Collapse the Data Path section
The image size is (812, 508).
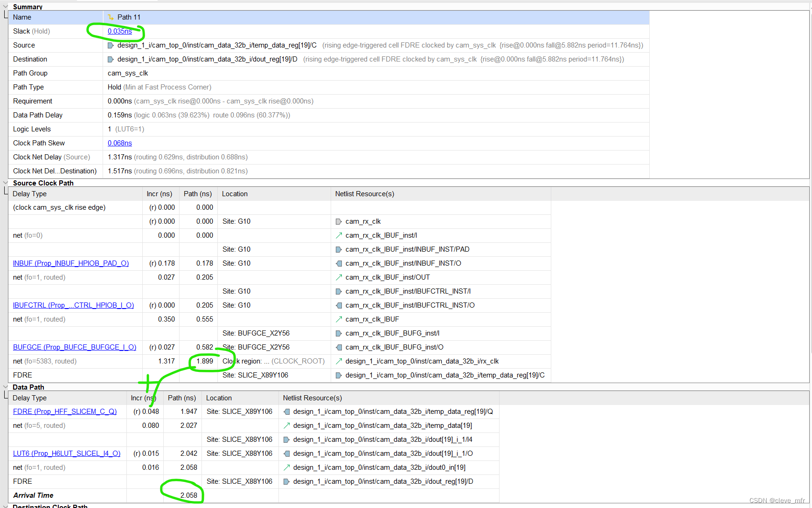6,387
